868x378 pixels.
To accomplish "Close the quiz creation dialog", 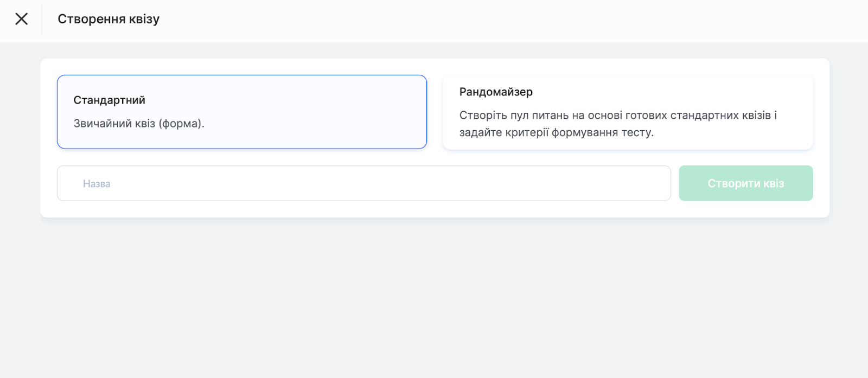I will (21, 19).
